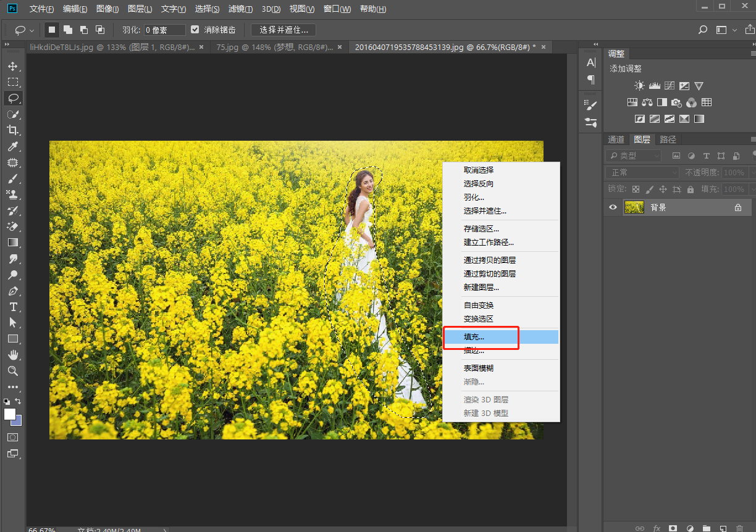Open the layer filter 类型 dropdown

[x=633, y=156]
